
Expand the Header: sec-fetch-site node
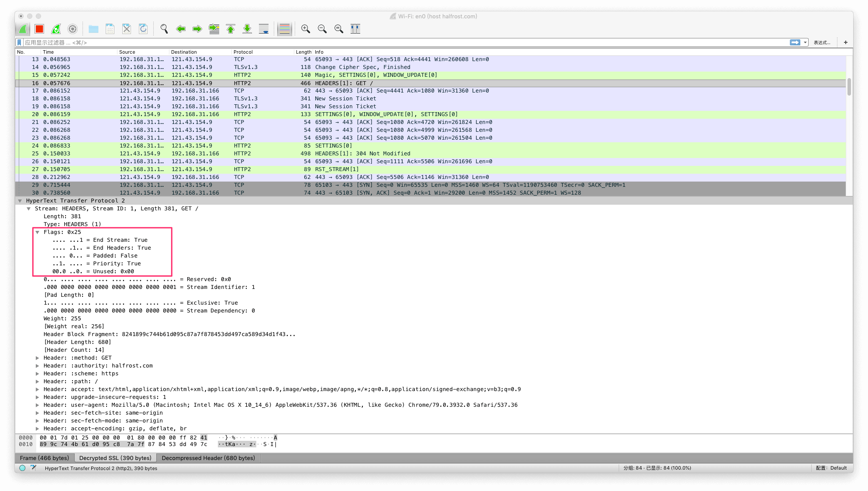click(x=38, y=413)
